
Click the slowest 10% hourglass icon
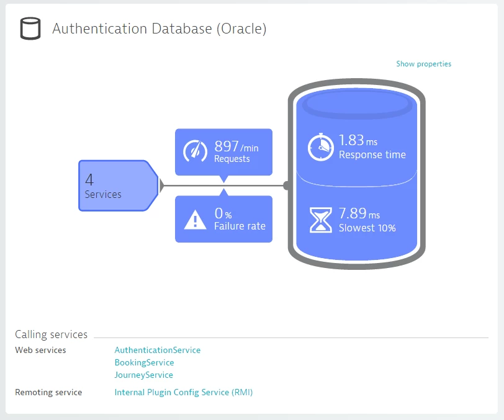point(320,220)
